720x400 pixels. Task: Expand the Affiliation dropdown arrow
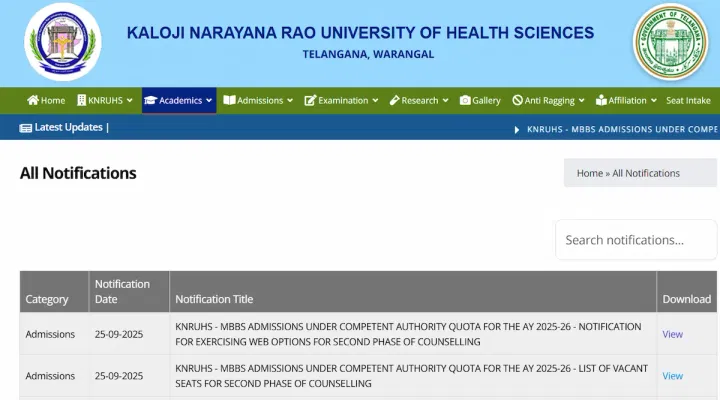[x=653, y=101]
